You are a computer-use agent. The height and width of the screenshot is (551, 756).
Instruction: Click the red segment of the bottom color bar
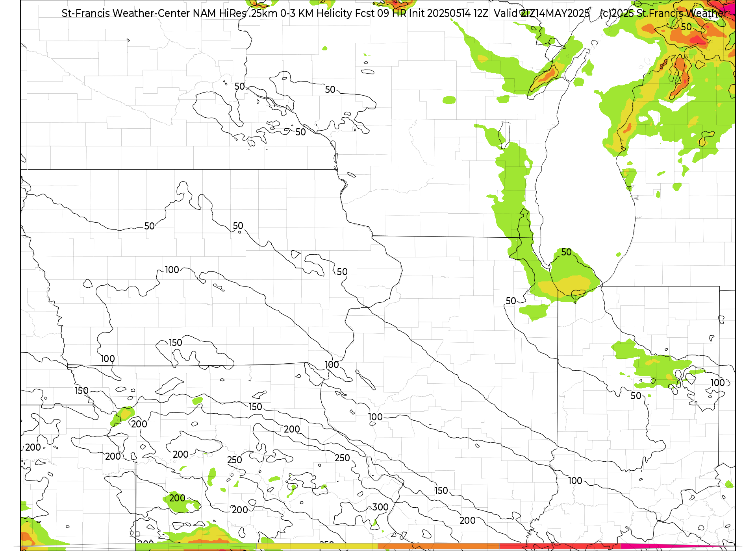tap(560, 547)
